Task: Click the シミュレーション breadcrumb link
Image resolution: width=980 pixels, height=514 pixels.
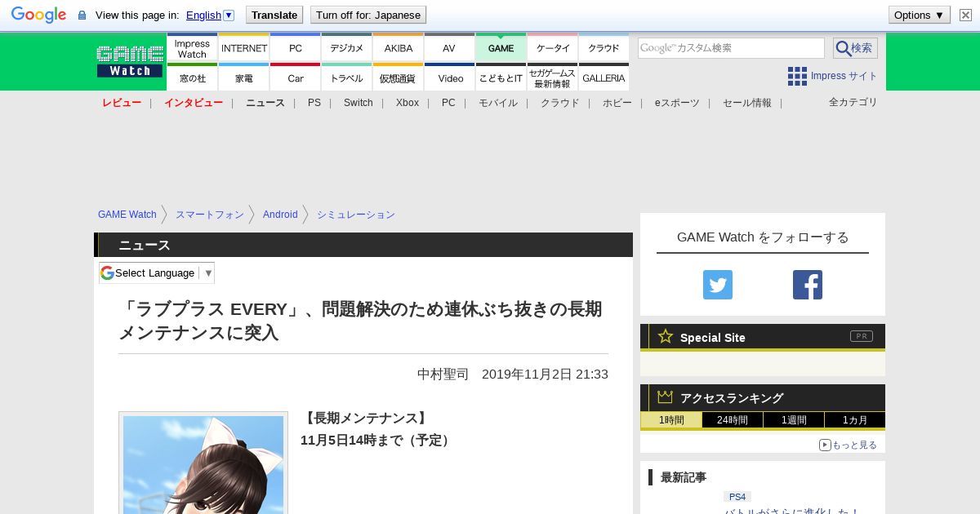Action: coord(356,215)
